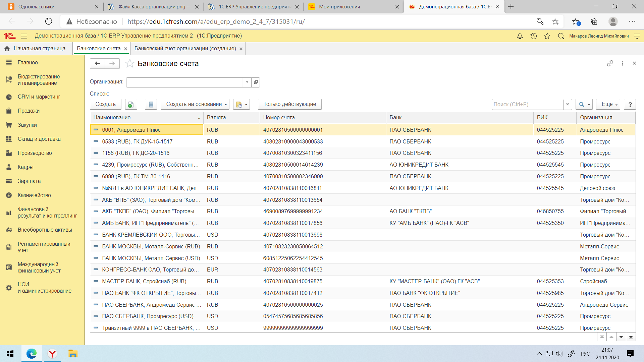Clear the search field with X

(x=568, y=105)
